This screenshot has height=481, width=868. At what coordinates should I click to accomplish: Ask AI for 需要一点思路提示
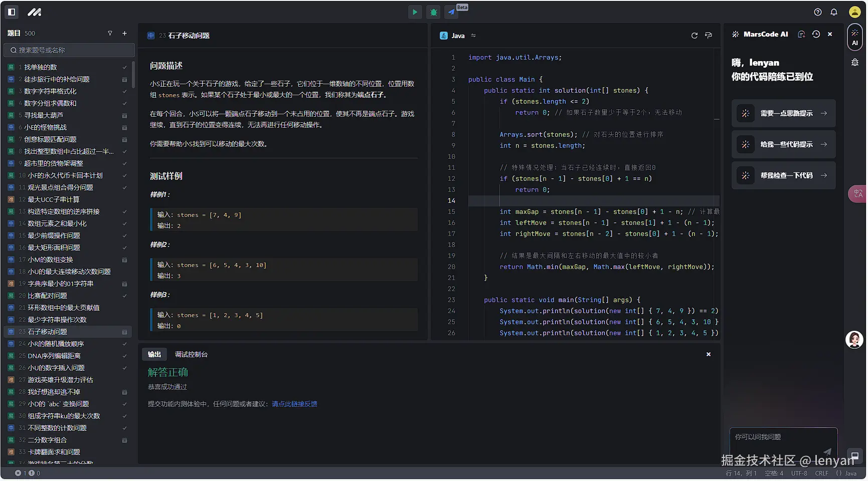pos(784,114)
